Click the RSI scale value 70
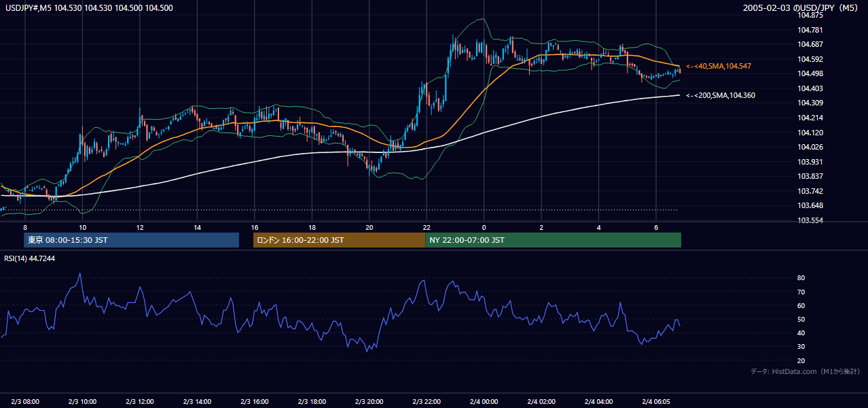This screenshot has width=868, height=408. click(801, 292)
